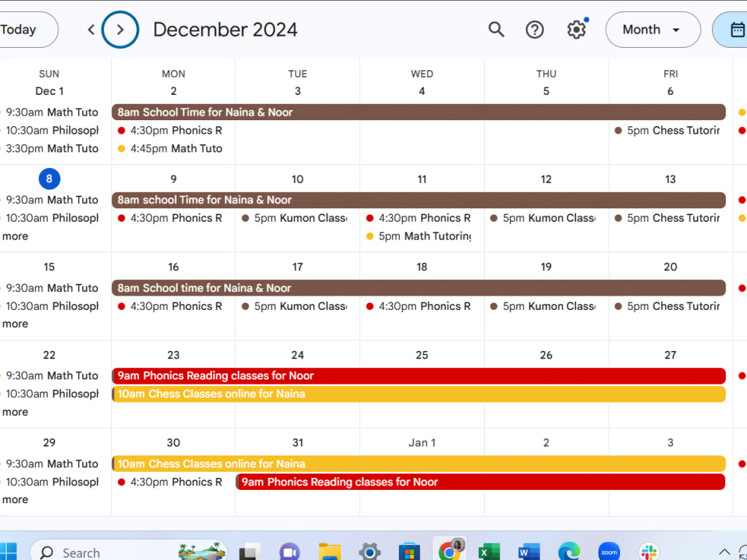
Task: Open 10am Chess Classes online event starting Dec 30
Action: (419, 464)
